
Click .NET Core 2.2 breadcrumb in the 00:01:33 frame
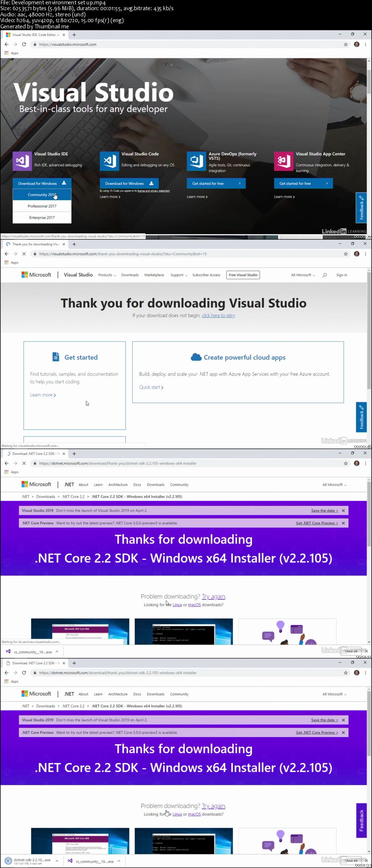(x=73, y=706)
